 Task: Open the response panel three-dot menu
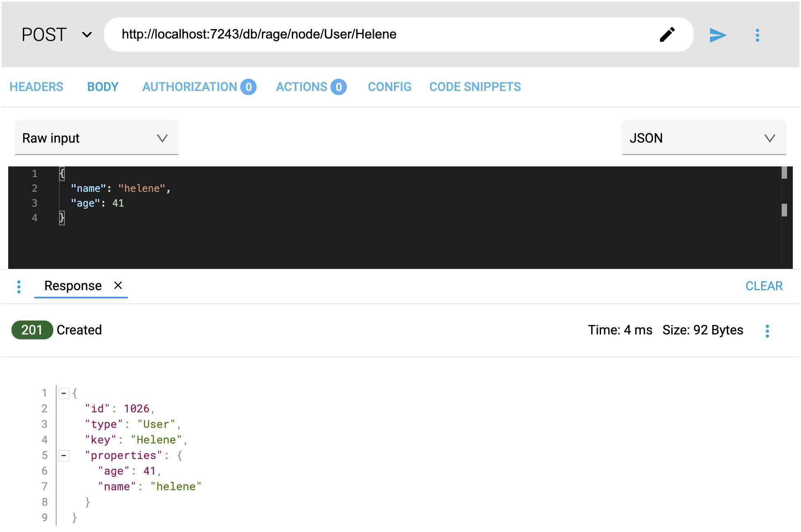pos(19,286)
